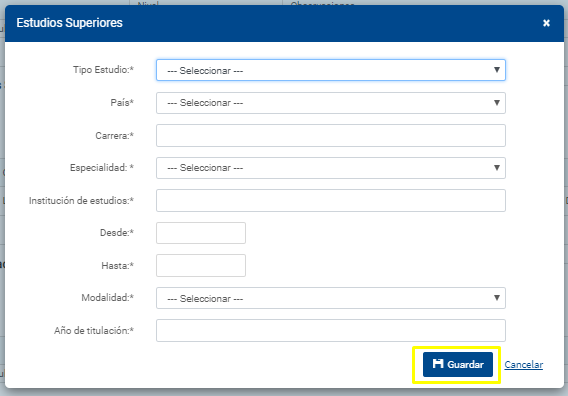Save the form with Guardar
The height and width of the screenshot is (396, 568).
pos(458,364)
